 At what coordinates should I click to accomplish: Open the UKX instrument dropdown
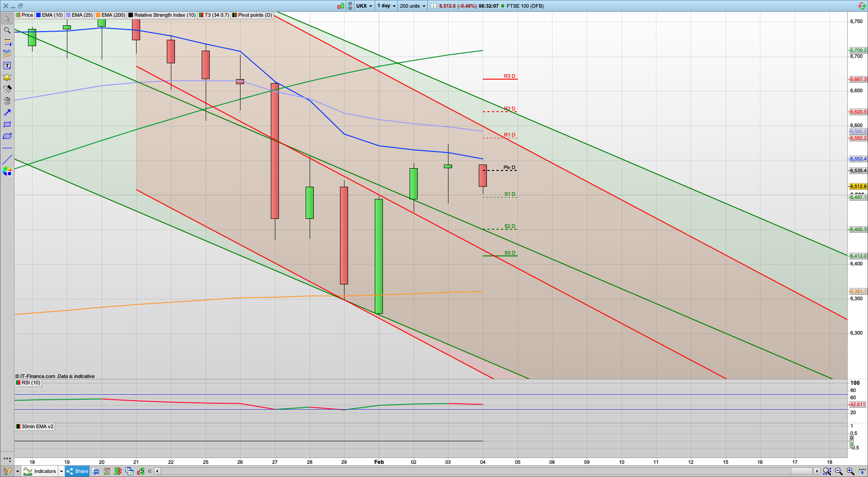pos(364,6)
